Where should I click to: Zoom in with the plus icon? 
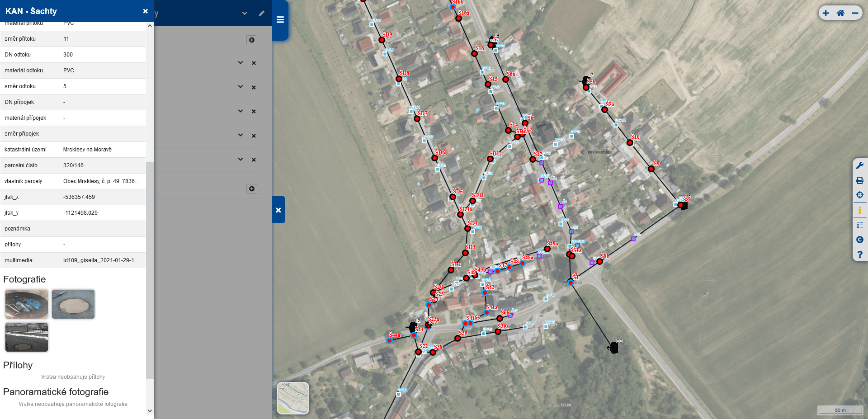pyautogui.click(x=826, y=13)
